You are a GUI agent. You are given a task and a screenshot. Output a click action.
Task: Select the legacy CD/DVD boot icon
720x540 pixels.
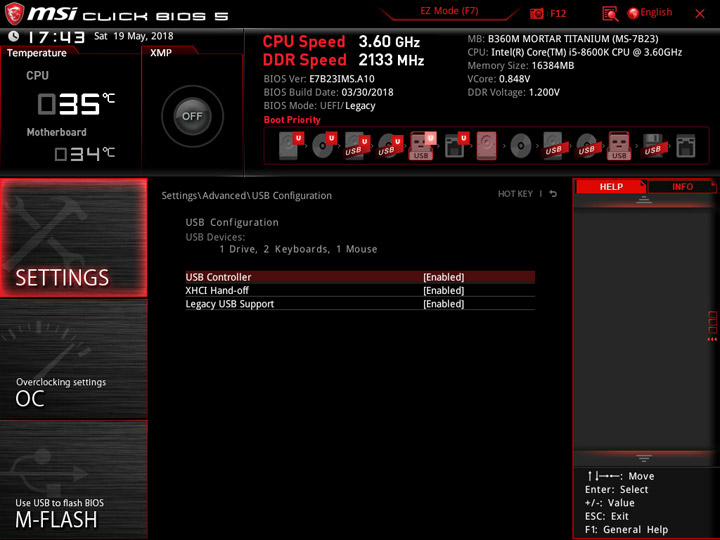pos(521,146)
